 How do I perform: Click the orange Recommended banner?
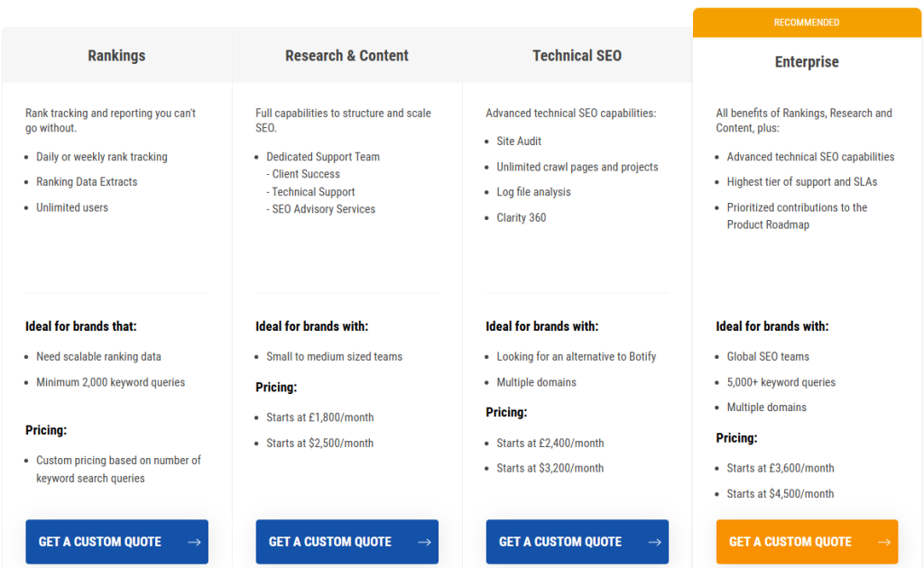click(x=807, y=23)
